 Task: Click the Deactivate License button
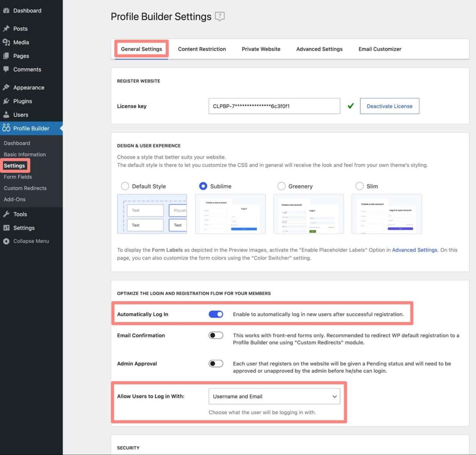click(390, 106)
